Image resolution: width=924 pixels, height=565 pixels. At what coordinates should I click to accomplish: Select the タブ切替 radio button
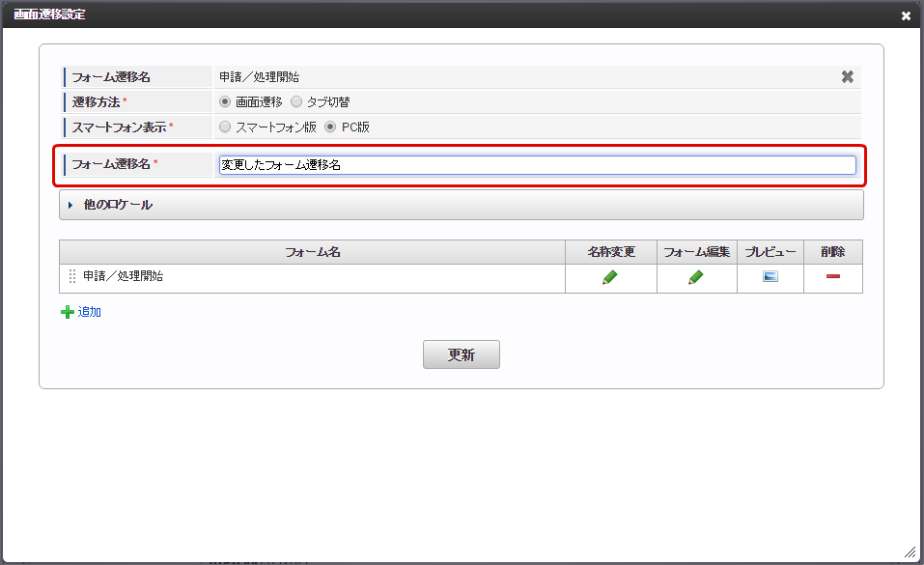(x=296, y=101)
